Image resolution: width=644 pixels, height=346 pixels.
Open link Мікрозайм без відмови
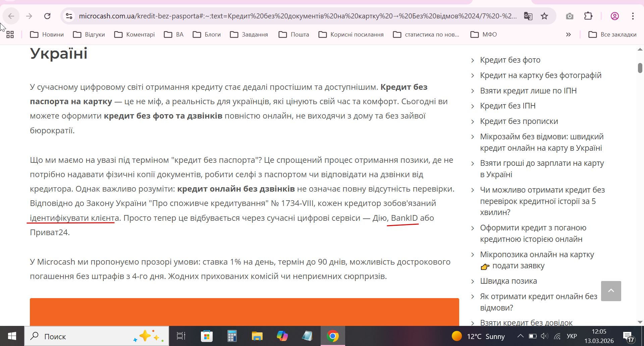pyautogui.click(x=542, y=142)
